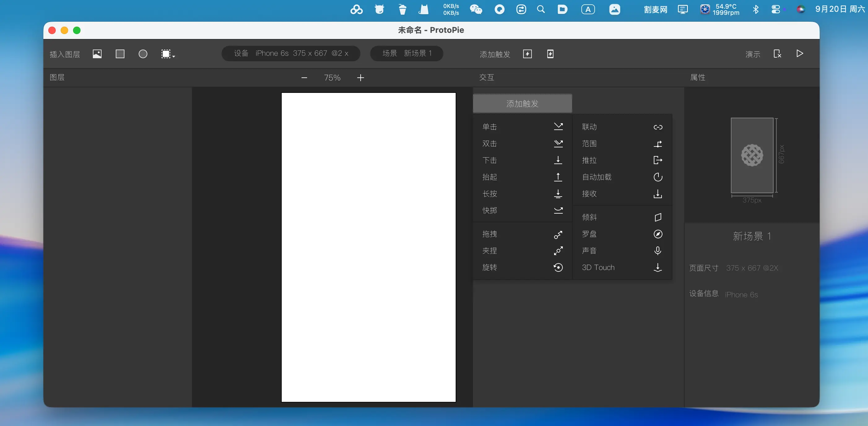Insert an oval layer
The height and width of the screenshot is (426, 868).
point(143,54)
